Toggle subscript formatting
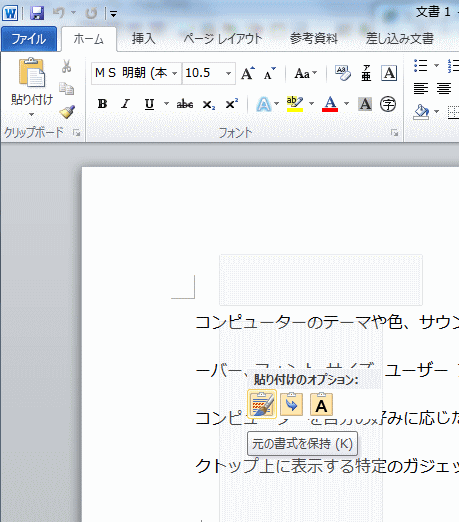The height and width of the screenshot is (522, 459). (209, 105)
